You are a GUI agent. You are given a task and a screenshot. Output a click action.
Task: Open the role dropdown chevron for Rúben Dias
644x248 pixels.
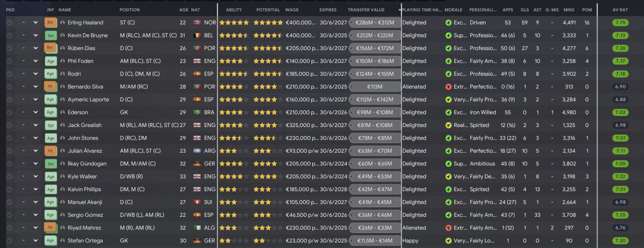tap(35, 48)
